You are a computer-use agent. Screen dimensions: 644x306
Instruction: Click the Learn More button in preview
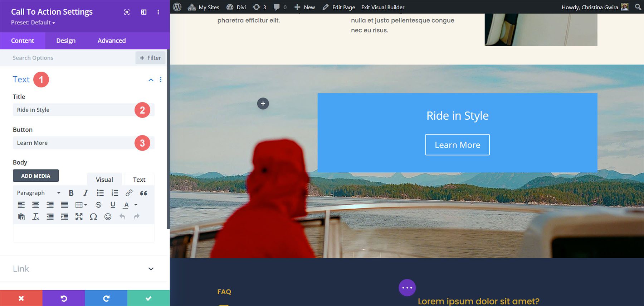coord(457,145)
